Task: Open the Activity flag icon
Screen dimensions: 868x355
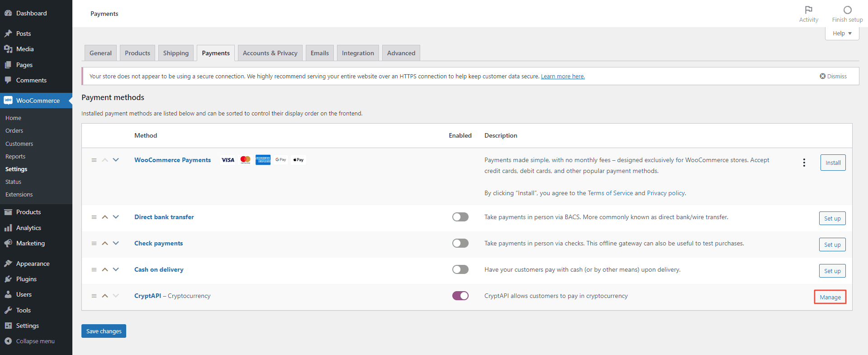Action: click(x=809, y=10)
